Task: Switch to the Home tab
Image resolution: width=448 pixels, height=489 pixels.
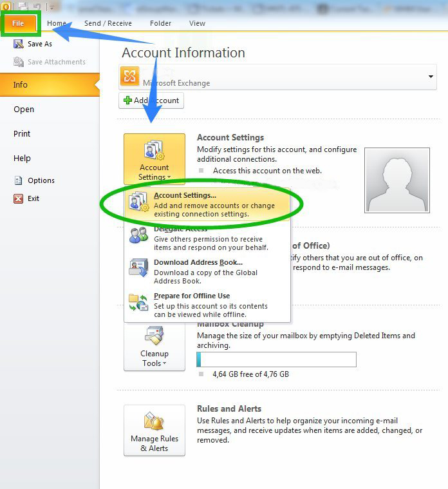Action: [x=57, y=23]
